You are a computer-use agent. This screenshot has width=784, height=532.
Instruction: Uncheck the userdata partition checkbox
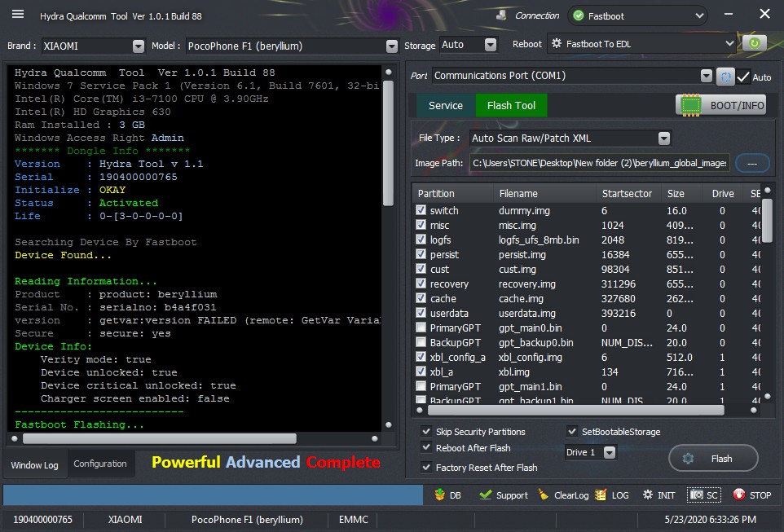pos(421,313)
